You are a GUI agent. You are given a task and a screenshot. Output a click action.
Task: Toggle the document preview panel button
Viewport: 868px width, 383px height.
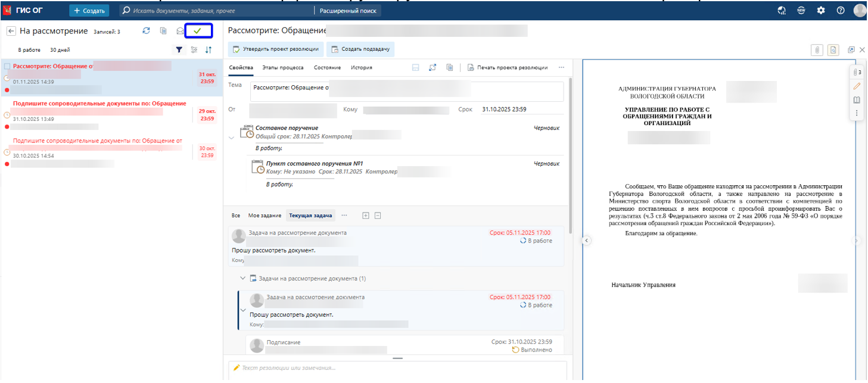tap(834, 50)
